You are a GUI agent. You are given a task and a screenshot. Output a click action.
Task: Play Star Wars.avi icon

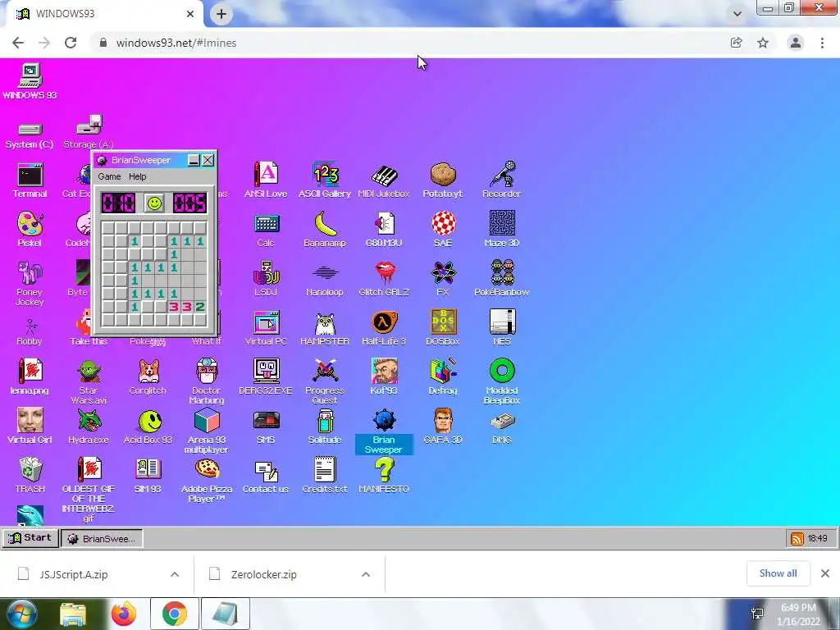pyautogui.click(x=89, y=372)
